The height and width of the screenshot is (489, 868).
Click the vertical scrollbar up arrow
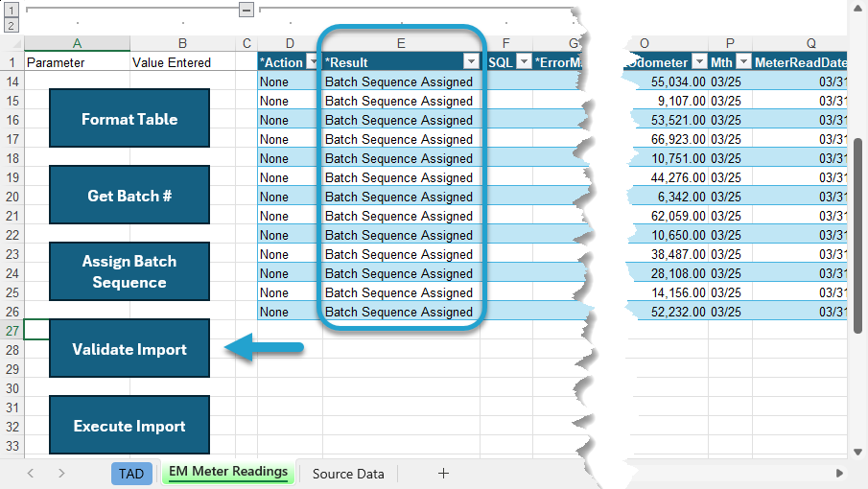coord(858,9)
